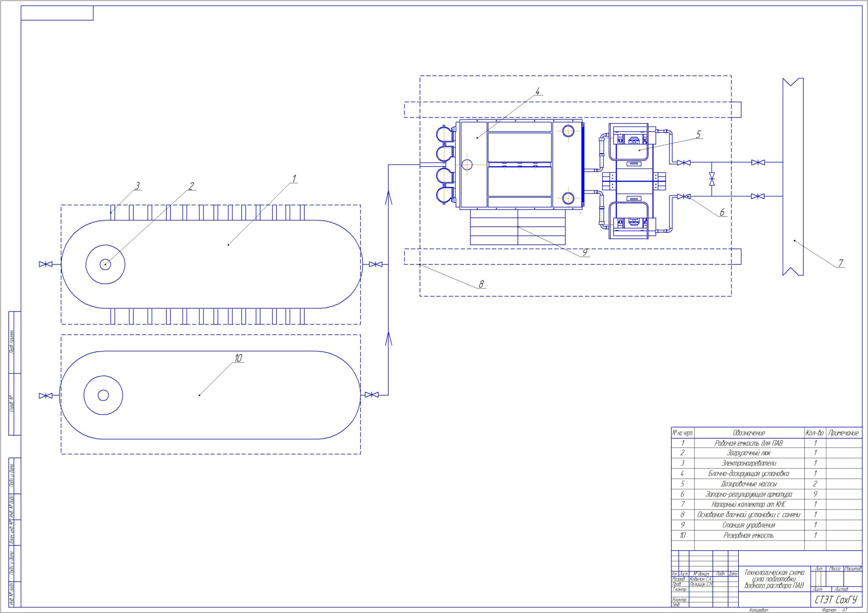Click callout number 10 on reserve tank

[238, 358]
